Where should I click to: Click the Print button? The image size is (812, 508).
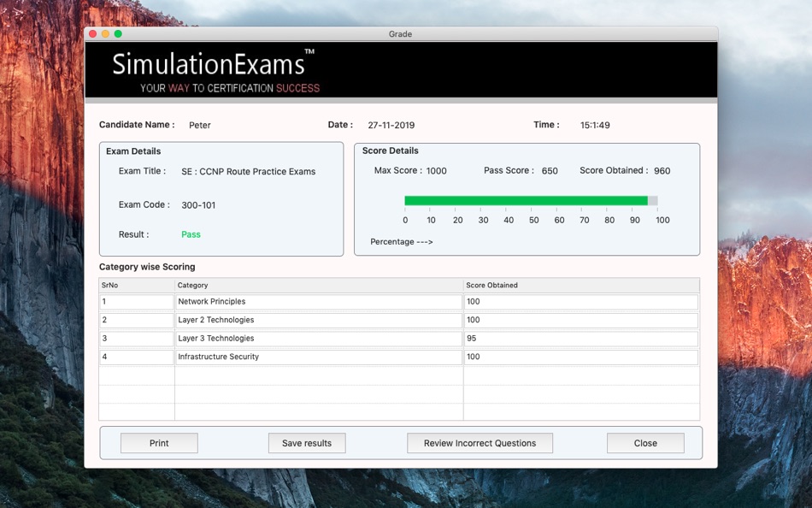159,443
